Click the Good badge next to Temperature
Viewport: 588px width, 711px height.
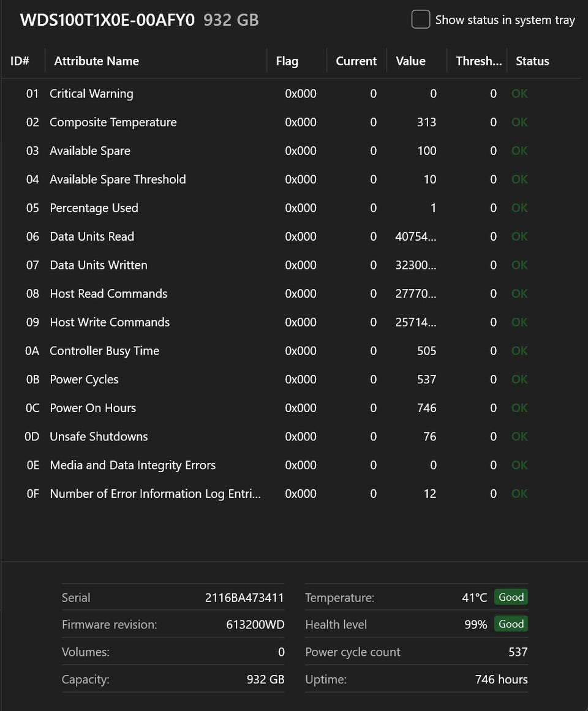pos(511,597)
